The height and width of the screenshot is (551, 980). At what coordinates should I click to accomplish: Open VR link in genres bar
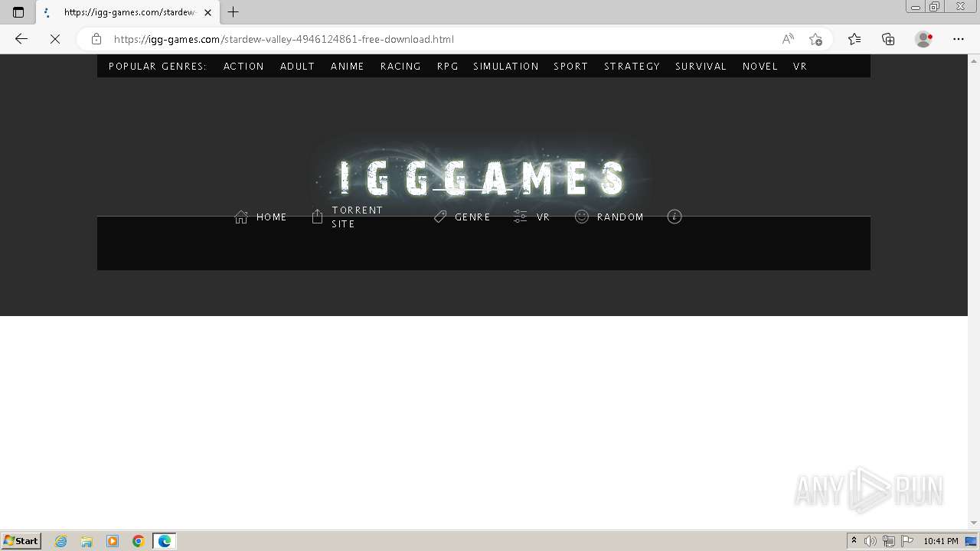pyautogui.click(x=800, y=67)
